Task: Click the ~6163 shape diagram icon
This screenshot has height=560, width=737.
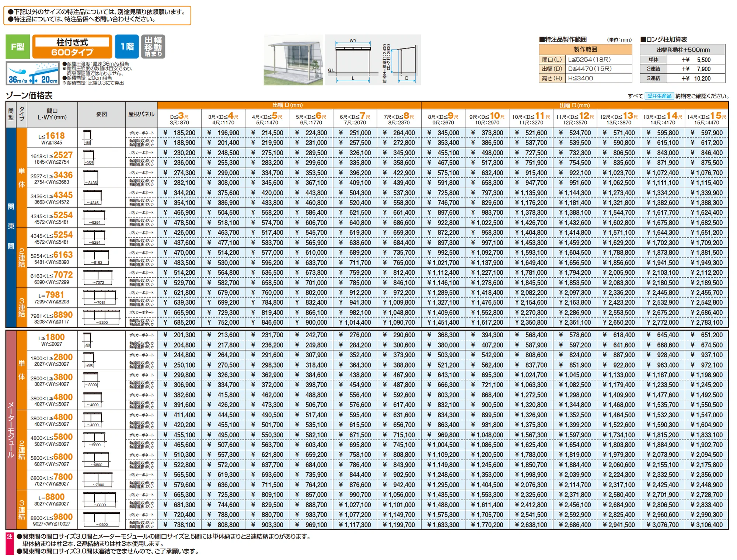Action: pyautogui.click(x=96, y=257)
